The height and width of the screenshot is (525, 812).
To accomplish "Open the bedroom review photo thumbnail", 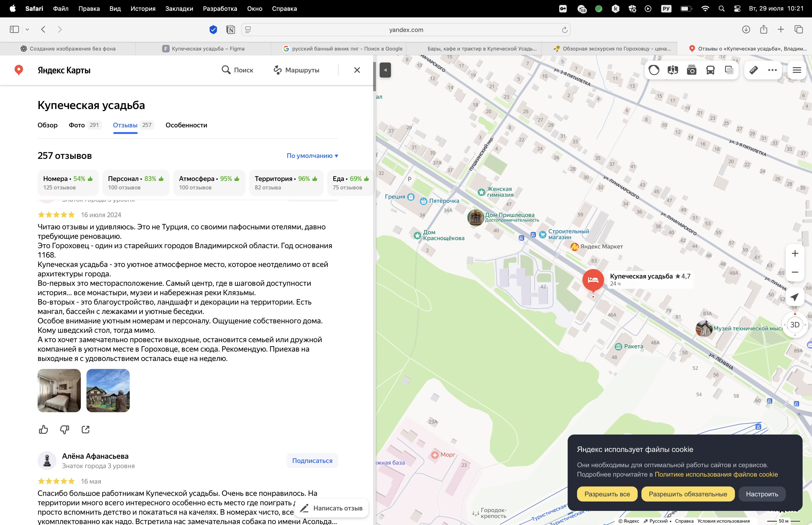I will click(59, 391).
